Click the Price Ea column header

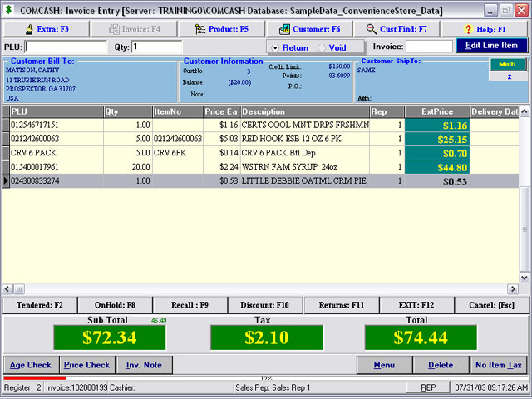pos(222,111)
